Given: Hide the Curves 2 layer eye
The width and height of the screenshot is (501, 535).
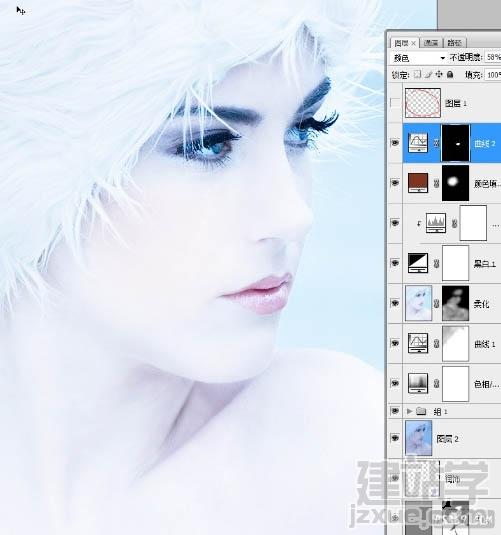Looking at the screenshot, I should pyautogui.click(x=395, y=143).
